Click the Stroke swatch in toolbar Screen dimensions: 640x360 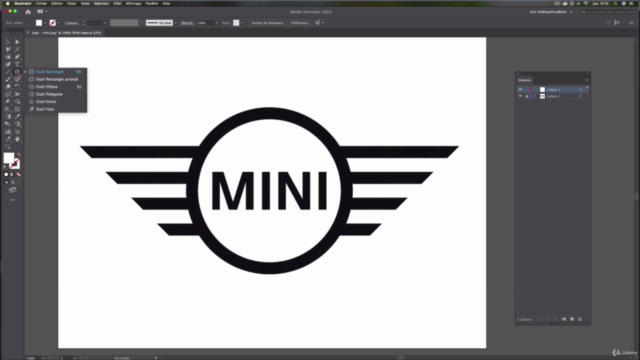15,164
